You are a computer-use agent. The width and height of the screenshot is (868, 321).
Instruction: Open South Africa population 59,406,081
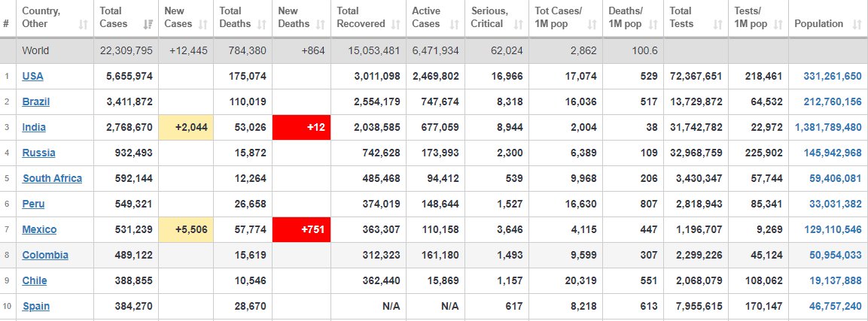pyautogui.click(x=835, y=178)
